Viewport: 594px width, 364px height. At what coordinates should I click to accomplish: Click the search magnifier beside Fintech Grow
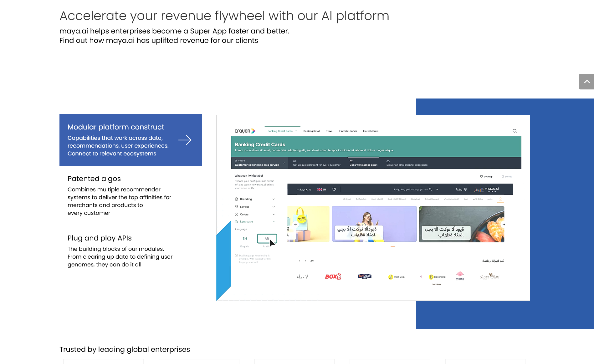[515, 131]
